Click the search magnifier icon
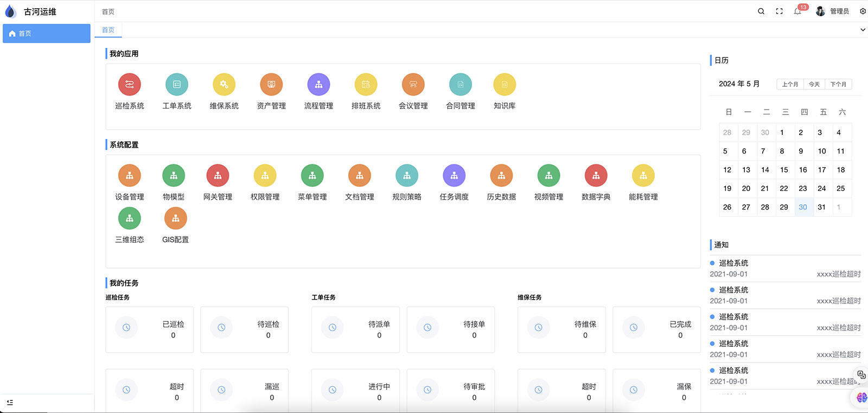Viewport: 868px width, 413px height. click(761, 11)
